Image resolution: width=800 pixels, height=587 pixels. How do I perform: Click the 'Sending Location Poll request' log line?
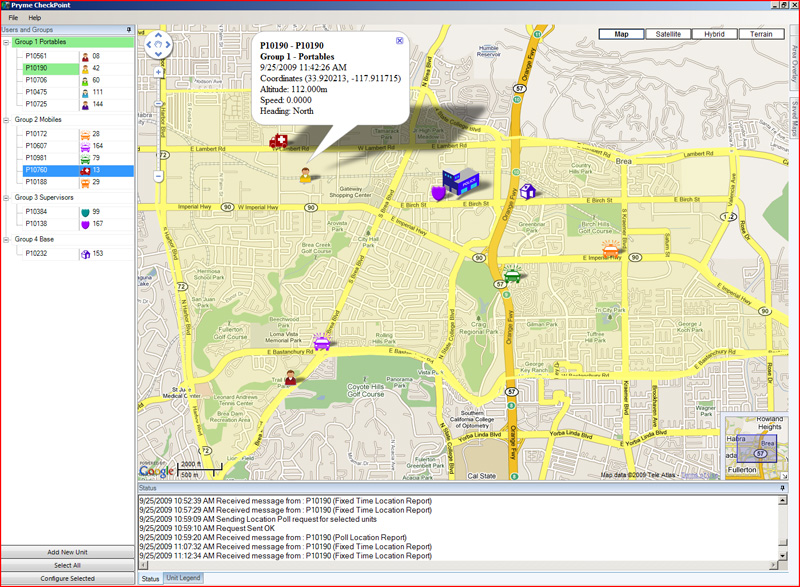pyautogui.click(x=258, y=519)
